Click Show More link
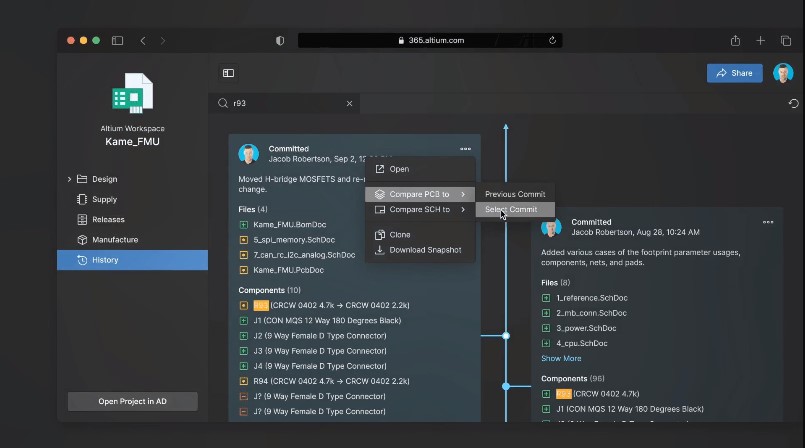805x448 pixels. pos(561,358)
